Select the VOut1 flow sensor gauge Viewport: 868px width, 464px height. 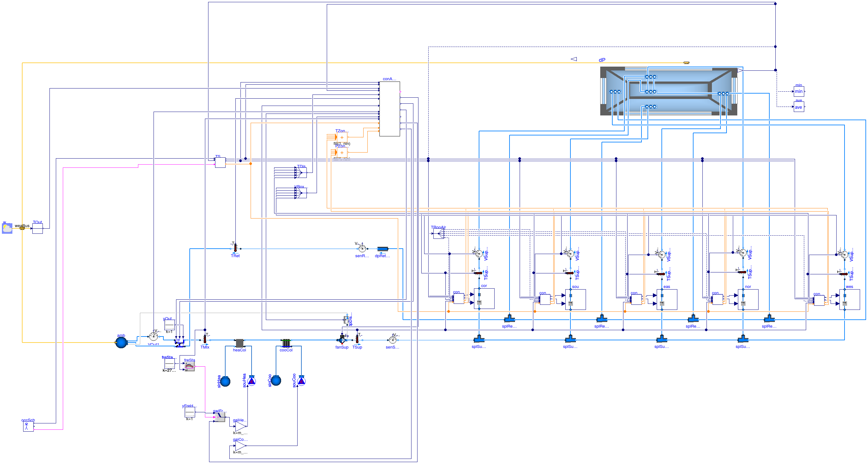[153, 336]
